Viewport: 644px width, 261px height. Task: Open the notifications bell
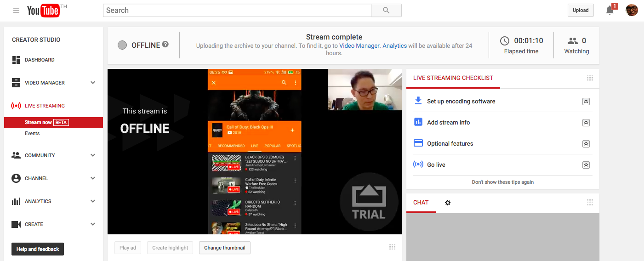point(610,11)
